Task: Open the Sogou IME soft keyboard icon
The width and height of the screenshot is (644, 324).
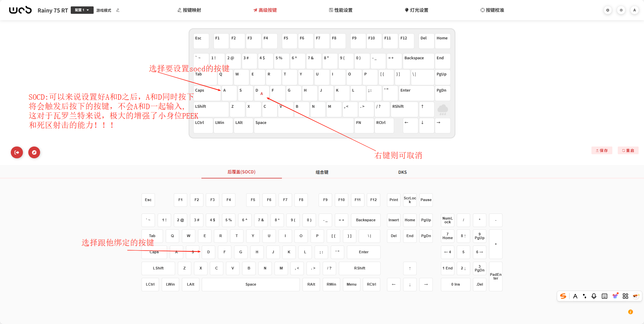Action: (x=605, y=296)
